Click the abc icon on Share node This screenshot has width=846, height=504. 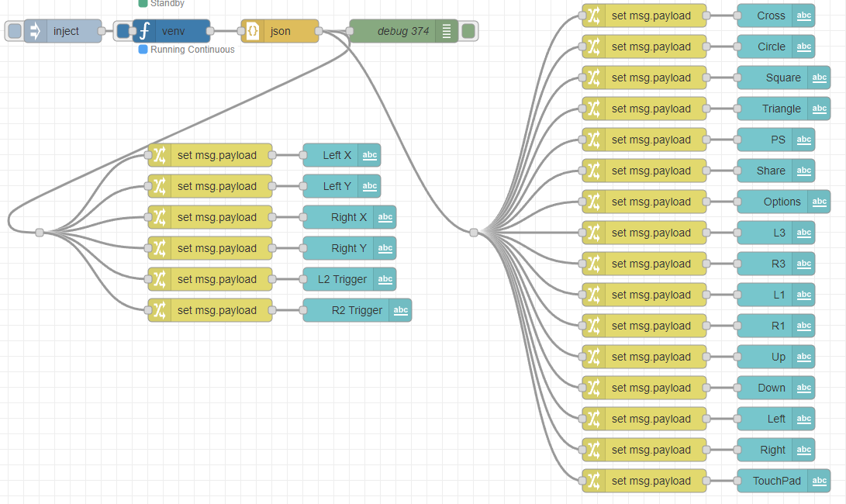(x=804, y=171)
